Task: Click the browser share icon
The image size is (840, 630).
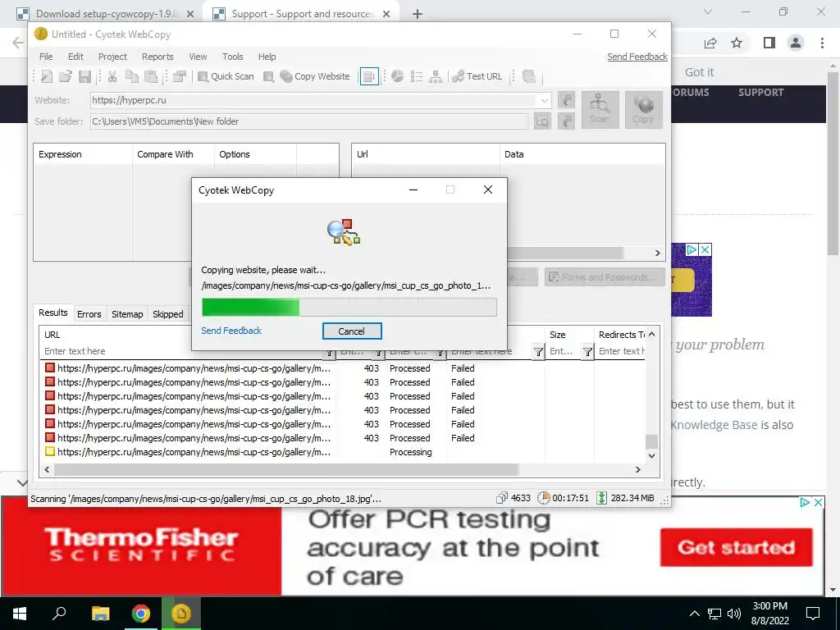Action: coord(710,43)
